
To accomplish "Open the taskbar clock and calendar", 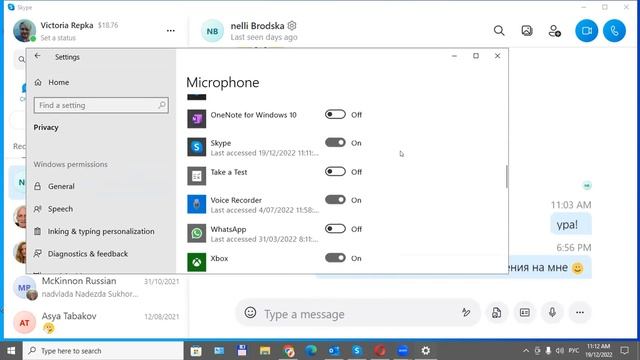I will pyautogui.click(x=598, y=351).
